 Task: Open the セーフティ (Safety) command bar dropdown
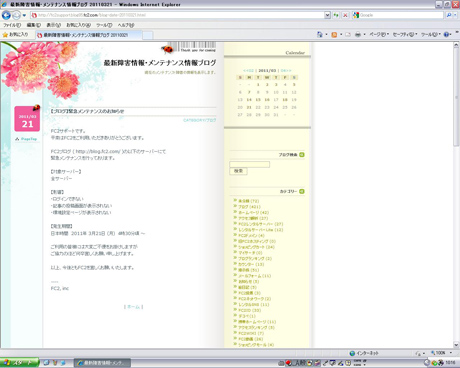(405, 34)
